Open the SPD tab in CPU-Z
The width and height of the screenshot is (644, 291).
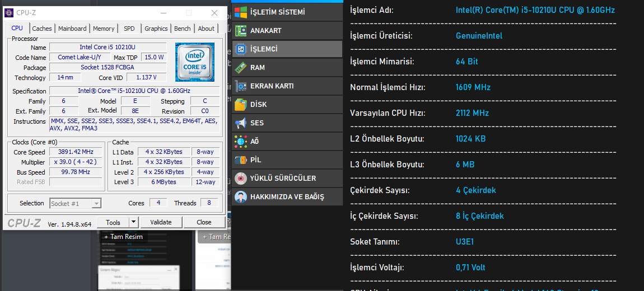coord(129,29)
